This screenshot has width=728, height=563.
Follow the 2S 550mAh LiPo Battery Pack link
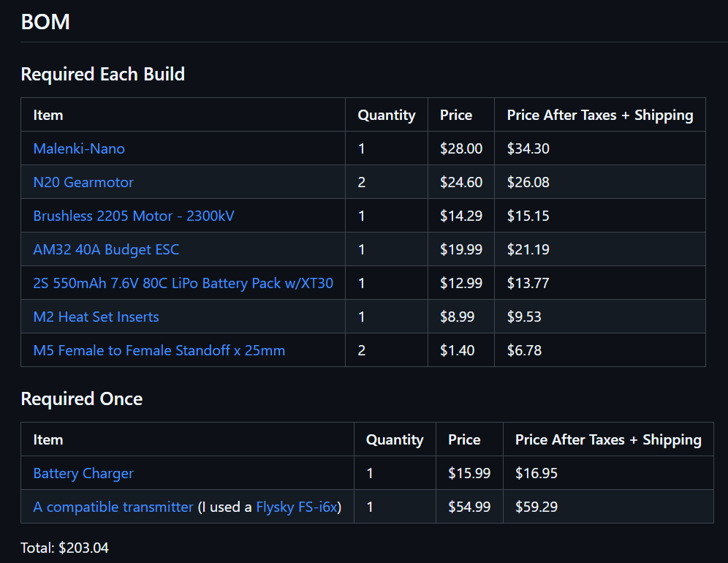pyautogui.click(x=183, y=283)
